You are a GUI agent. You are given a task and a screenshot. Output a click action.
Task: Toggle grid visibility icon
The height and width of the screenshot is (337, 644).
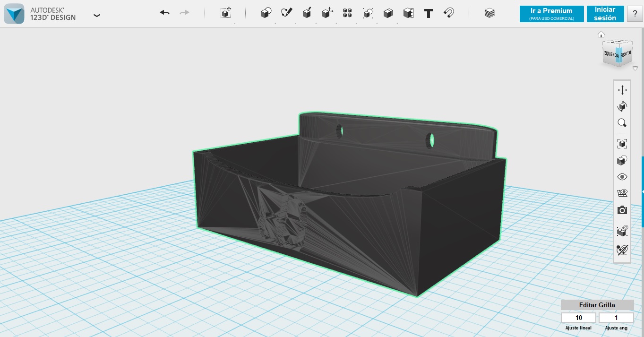click(622, 193)
